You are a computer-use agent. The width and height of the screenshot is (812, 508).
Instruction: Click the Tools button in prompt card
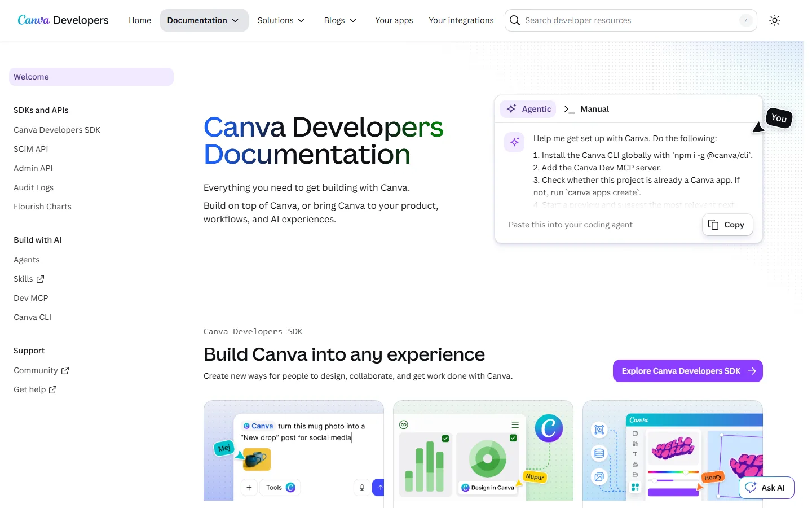280,488
